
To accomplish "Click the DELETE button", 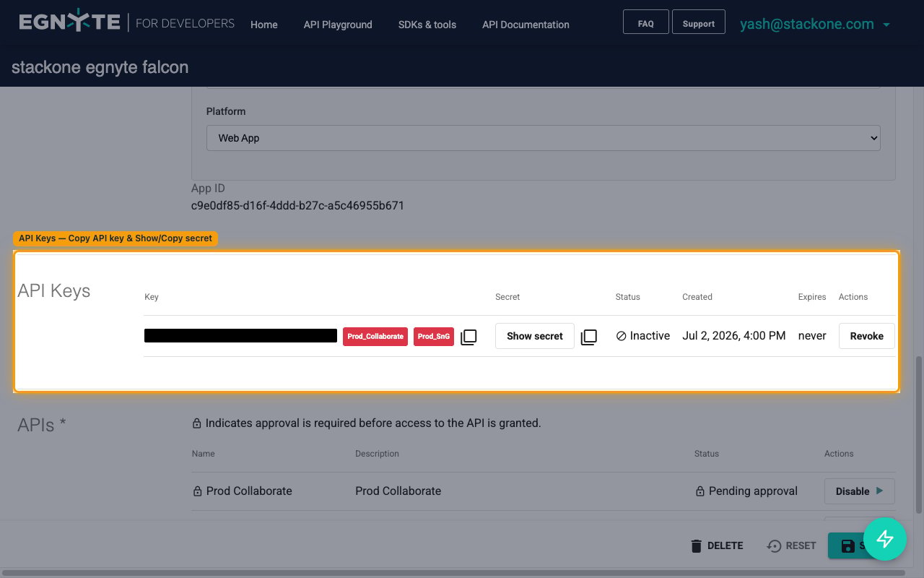I will click(716, 545).
